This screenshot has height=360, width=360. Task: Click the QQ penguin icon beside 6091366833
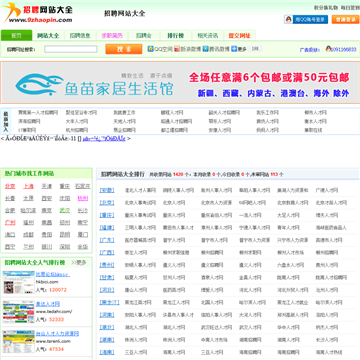pyautogui.click(x=328, y=49)
